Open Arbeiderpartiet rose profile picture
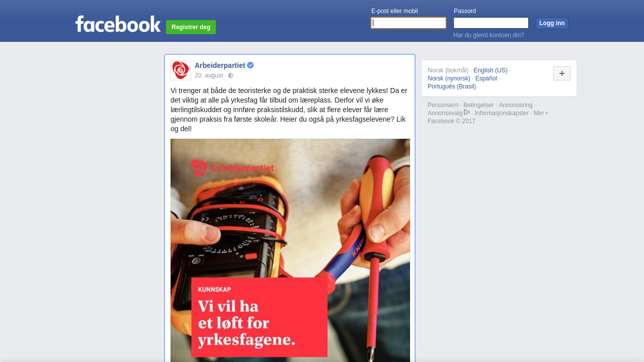 tap(181, 70)
